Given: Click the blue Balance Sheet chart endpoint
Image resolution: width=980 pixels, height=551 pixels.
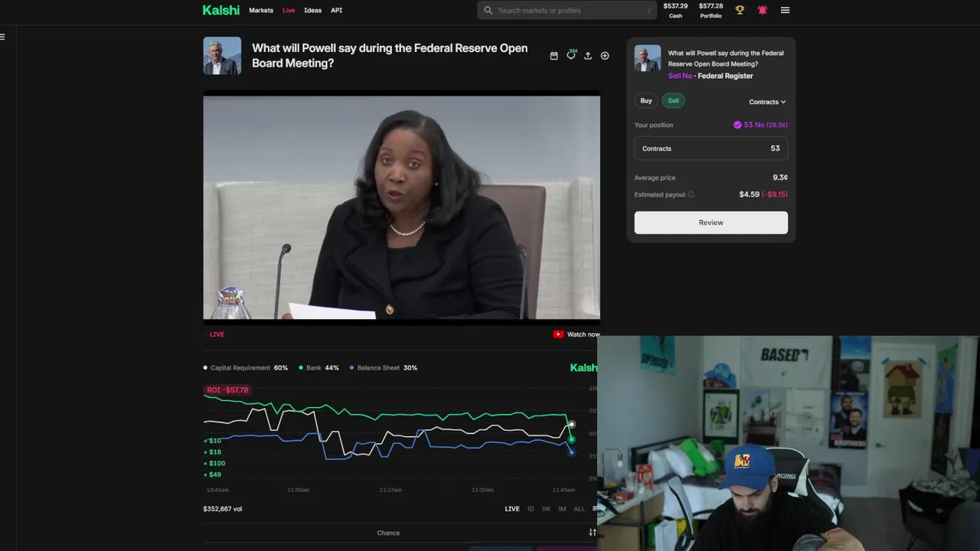Looking at the screenshot, I should 571,452.
